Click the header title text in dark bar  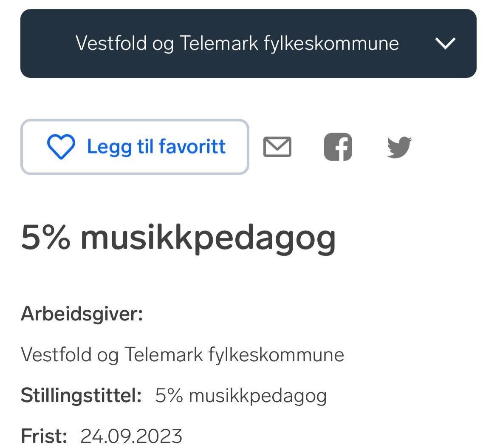237,43
